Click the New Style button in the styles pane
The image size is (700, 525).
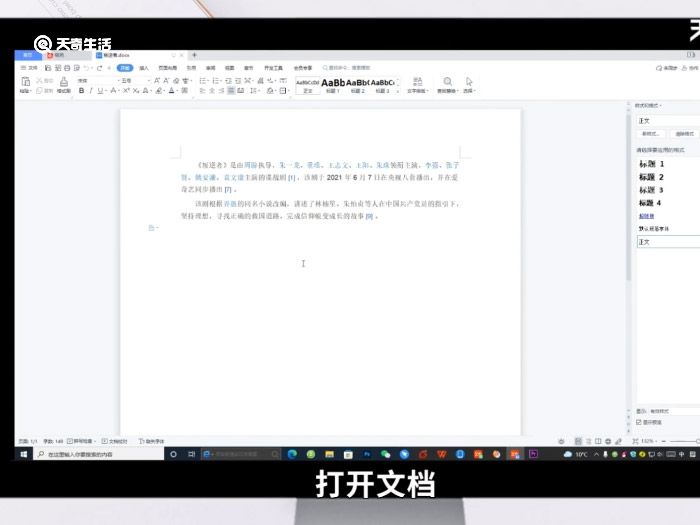(651, 134)
